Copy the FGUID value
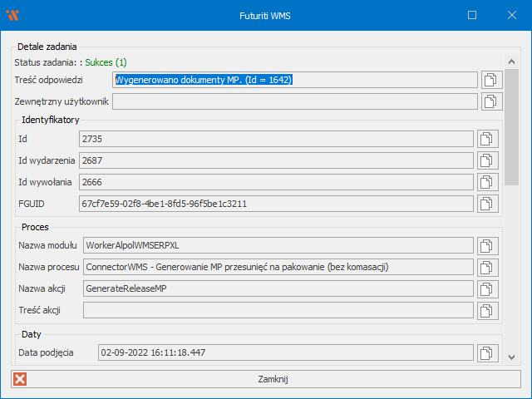This screenshot has height=399, width=532. (x=487, y=204)
